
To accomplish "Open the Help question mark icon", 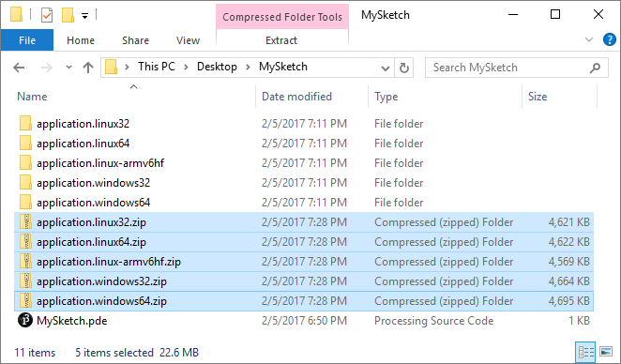I will [x=609, y=39].
